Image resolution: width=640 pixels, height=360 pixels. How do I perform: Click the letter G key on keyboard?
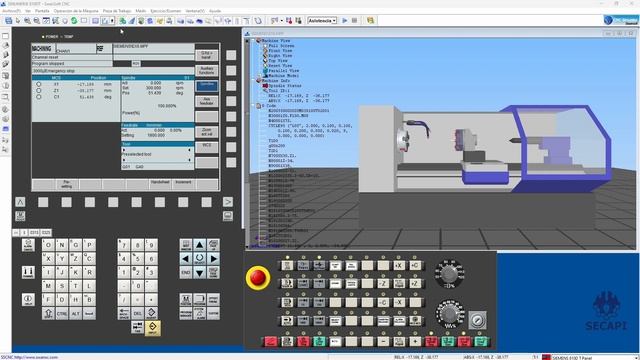click(x=76, y=245)
